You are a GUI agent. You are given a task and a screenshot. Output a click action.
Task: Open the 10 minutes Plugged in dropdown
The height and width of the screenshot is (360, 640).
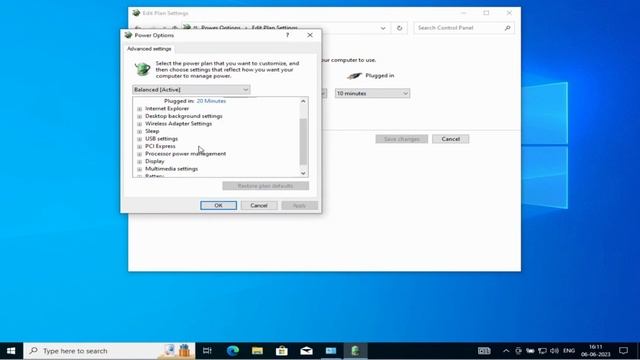[x=372, y=93]
